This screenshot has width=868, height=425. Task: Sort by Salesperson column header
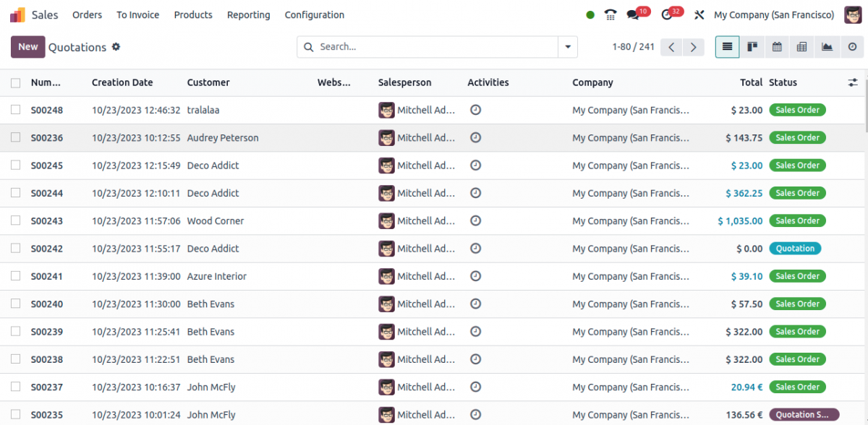point(404,82)
